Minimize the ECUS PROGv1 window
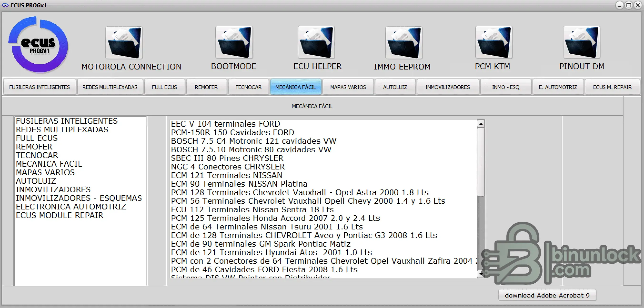The width and height of the screenshot is (644, 308). click(619, 5)
